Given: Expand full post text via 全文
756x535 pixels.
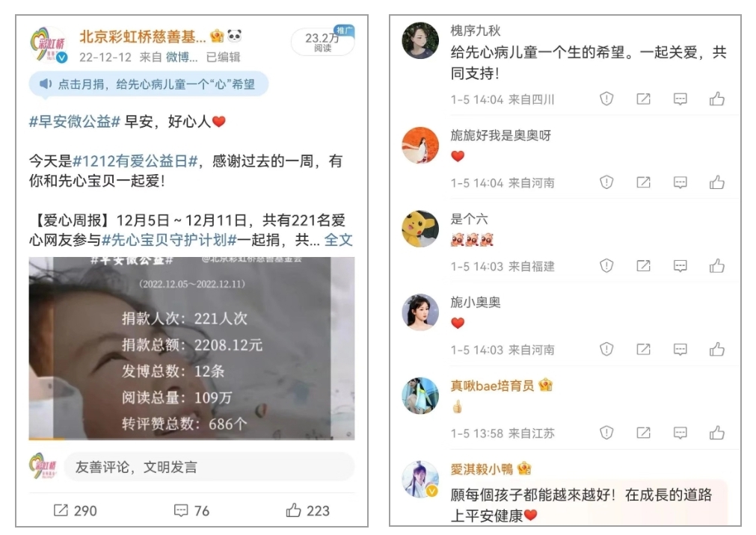Looking at the screenshot, I should point(339,240).
